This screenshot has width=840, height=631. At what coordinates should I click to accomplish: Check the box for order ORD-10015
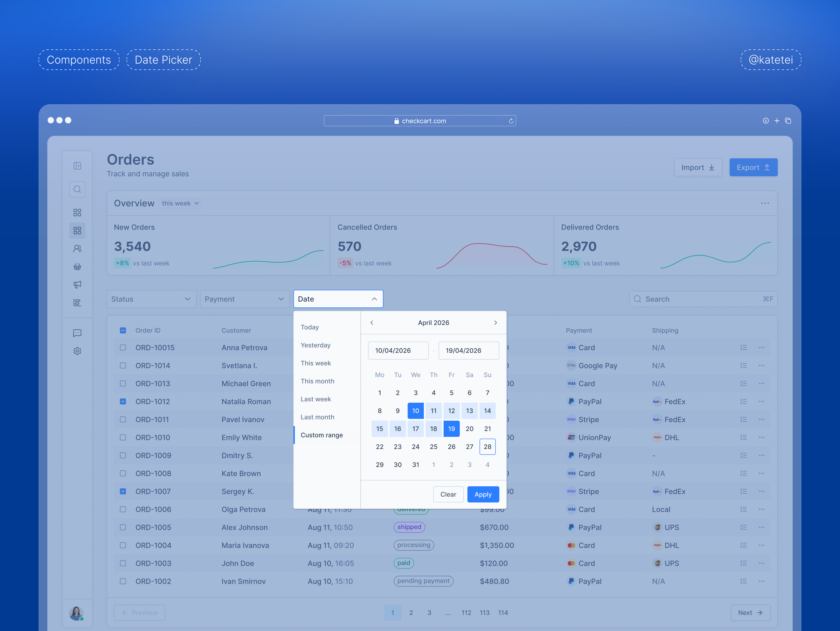123,348
